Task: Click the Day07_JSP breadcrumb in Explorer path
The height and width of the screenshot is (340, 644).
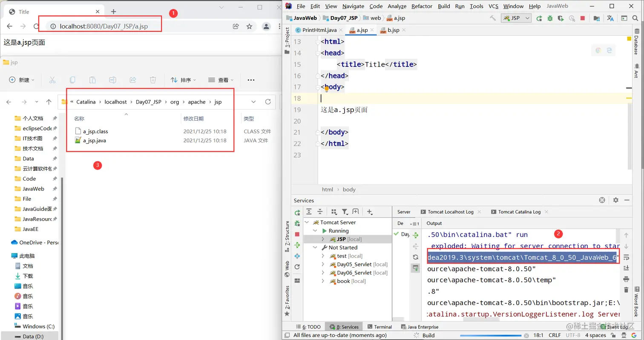Action: click(x=149, y=102)
